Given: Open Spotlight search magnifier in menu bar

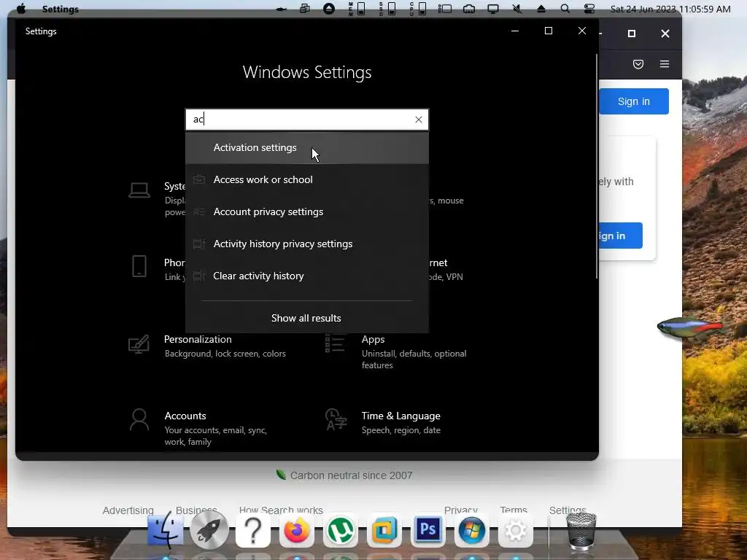Looking at the screenshot, I should tap(565, 9).
